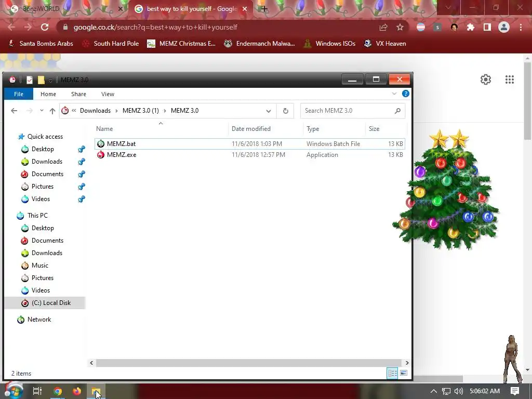Bookmark this page star icon
The width and height of the screenshot is (532, 399).
400,27
